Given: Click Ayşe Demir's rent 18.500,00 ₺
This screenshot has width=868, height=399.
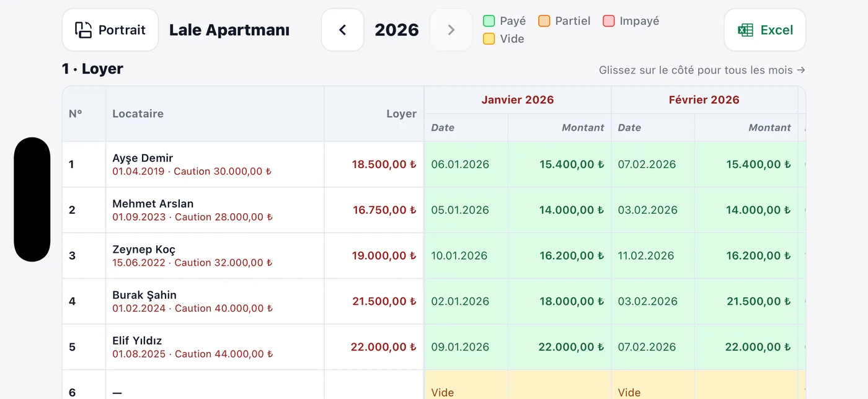Looking at the screenshot, I should click(384, 164).
